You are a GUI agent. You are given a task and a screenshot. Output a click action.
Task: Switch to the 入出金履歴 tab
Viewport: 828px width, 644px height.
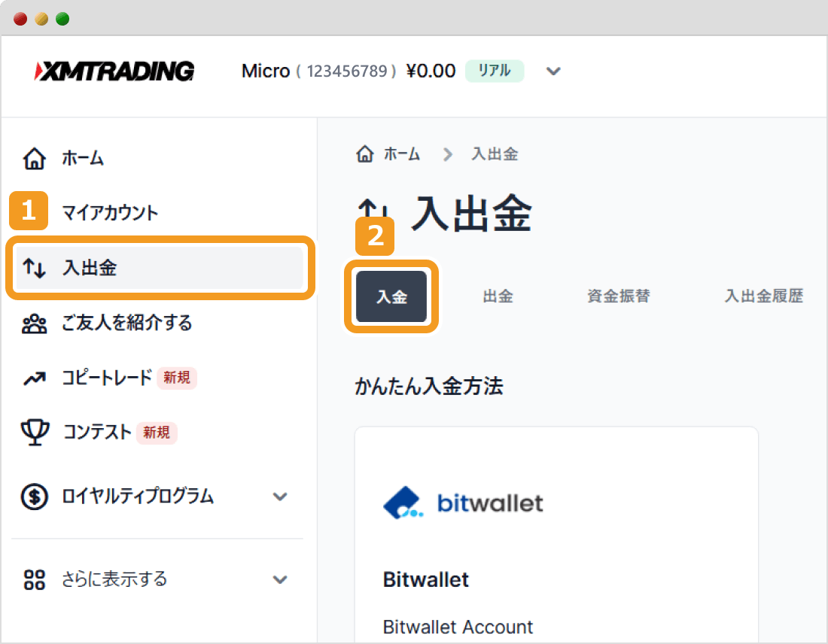(763, 296)
